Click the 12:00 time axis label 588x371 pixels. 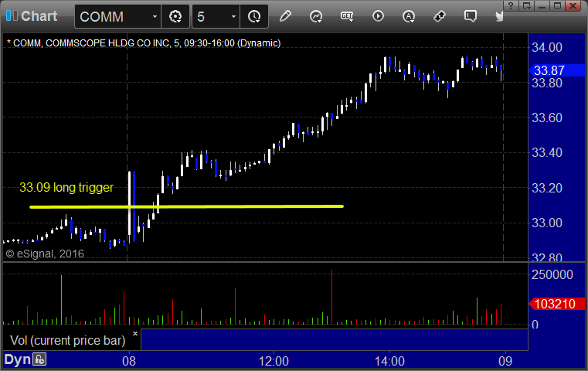274,361
